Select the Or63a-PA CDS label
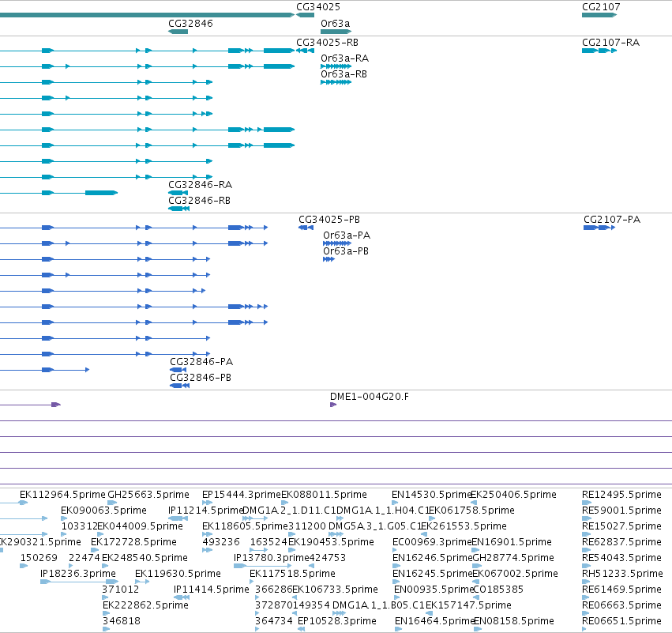The height and width of the screenshot is (633, 672). point(347,235)
